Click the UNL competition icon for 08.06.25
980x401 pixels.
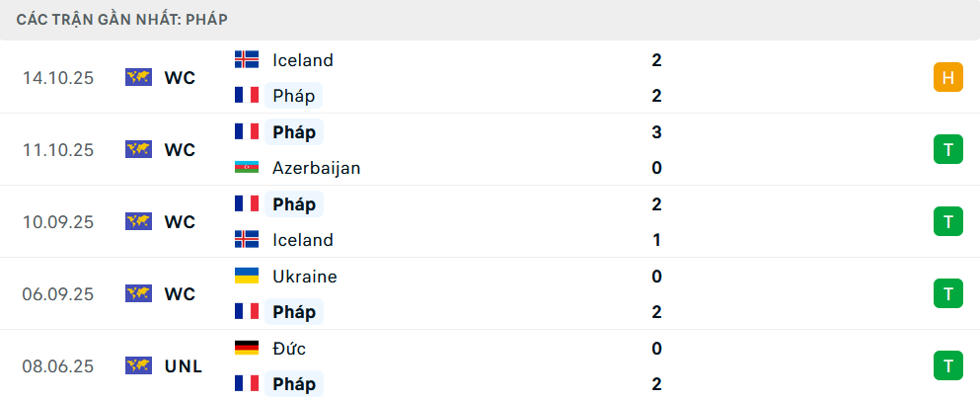(x=138, y=366)
